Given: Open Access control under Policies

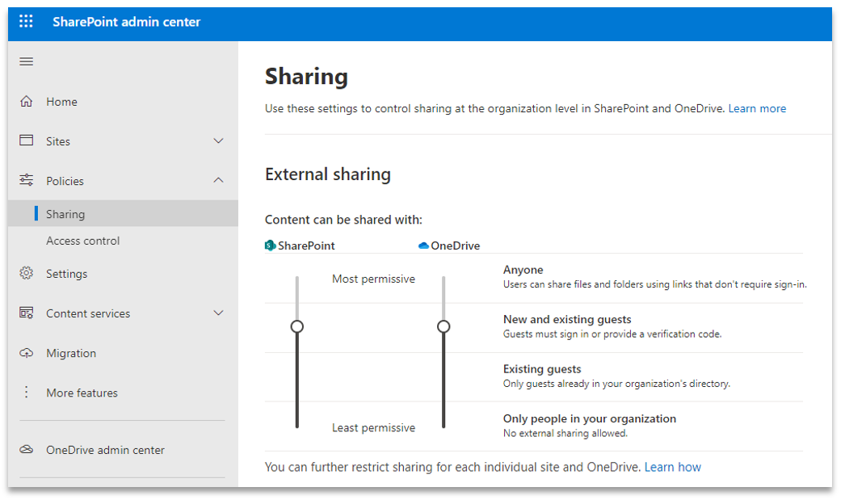Looking at the screenshot, I should click(82, 241).
